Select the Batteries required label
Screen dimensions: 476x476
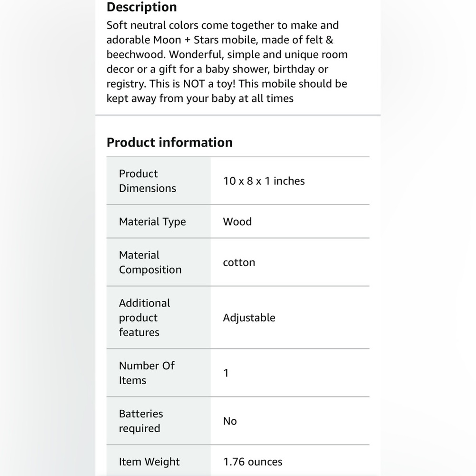[141, 421]
